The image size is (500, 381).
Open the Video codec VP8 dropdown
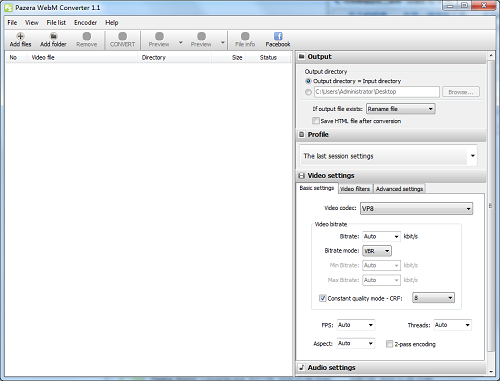pyautogui.click(x=416, y=208)
